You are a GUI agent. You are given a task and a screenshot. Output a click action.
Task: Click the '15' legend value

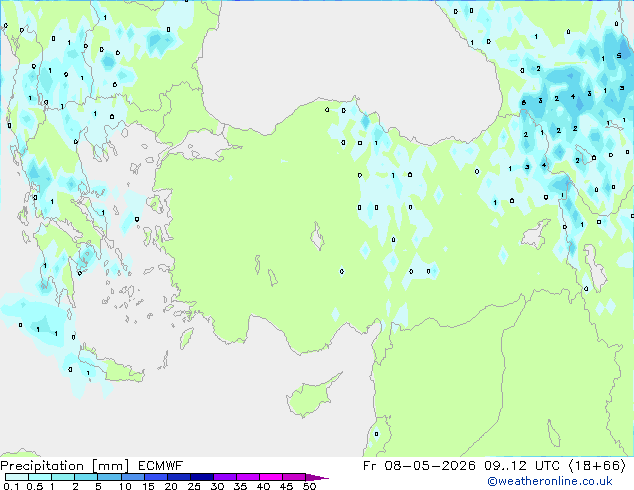(148, 486)
